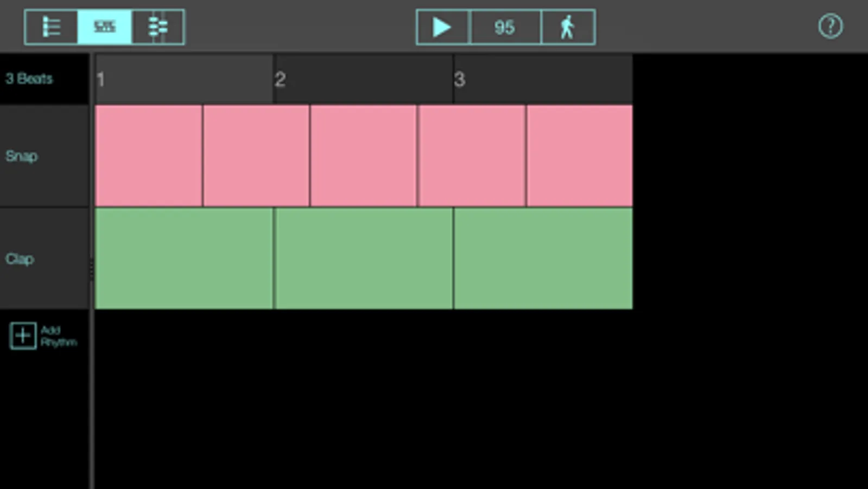This screenshot has width=868, height=489.
Task: Toggle the middle green Clap block
Action: coord(363,259)
